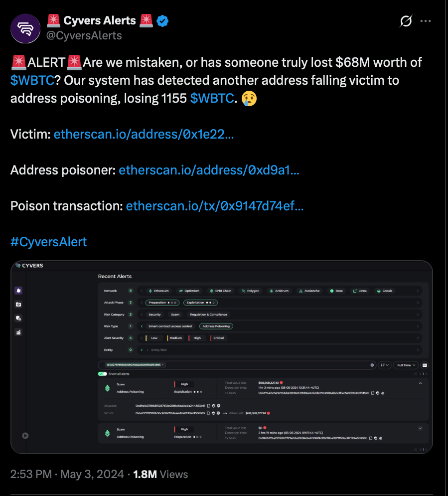Click the play icon at sidebar bottom
Image resolution: width=448 pixels, height=496 pixels.
click(25, 435)
